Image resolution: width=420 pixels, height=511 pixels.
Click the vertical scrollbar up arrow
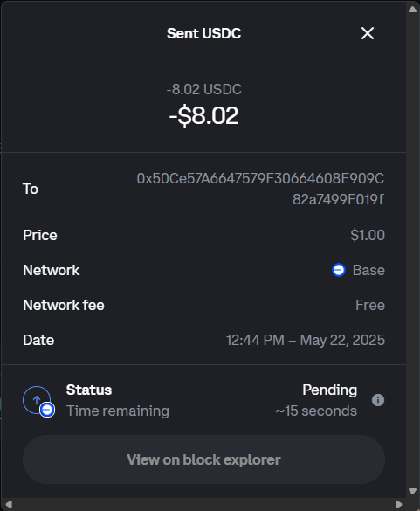412,9
